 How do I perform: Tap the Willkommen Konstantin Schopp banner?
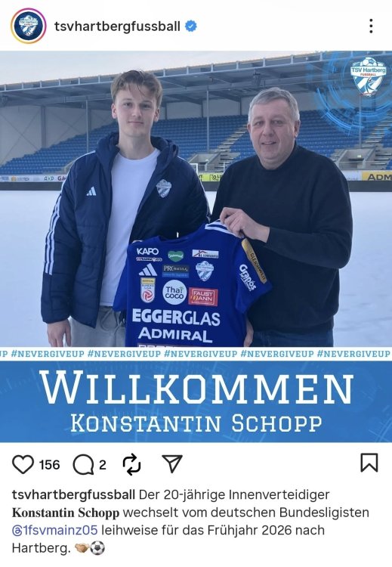196,401
